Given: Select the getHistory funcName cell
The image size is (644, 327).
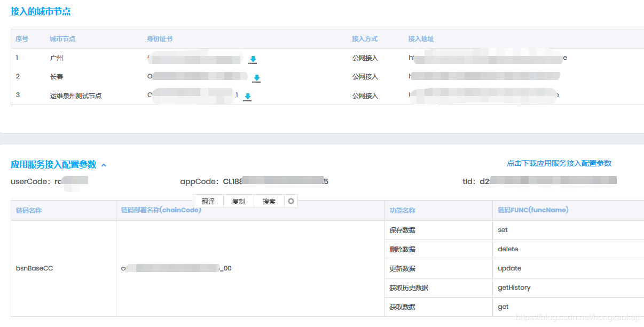Looking at the screenshot, I should pyautogui.click(x=514, y=288).
